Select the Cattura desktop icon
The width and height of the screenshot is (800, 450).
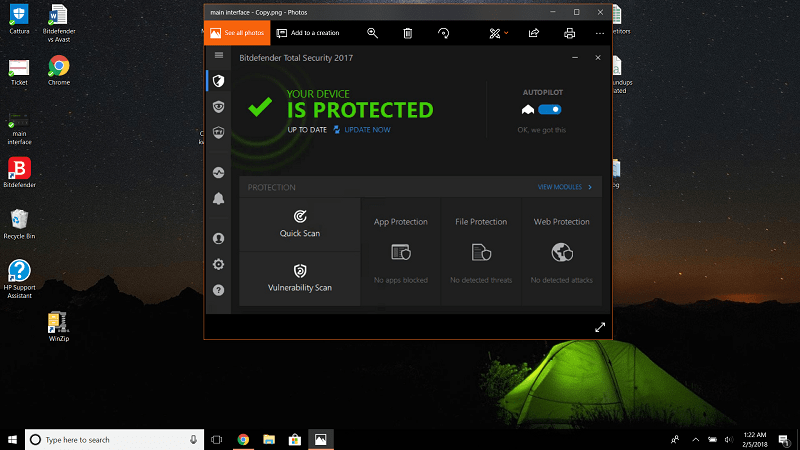coord(19,19)
